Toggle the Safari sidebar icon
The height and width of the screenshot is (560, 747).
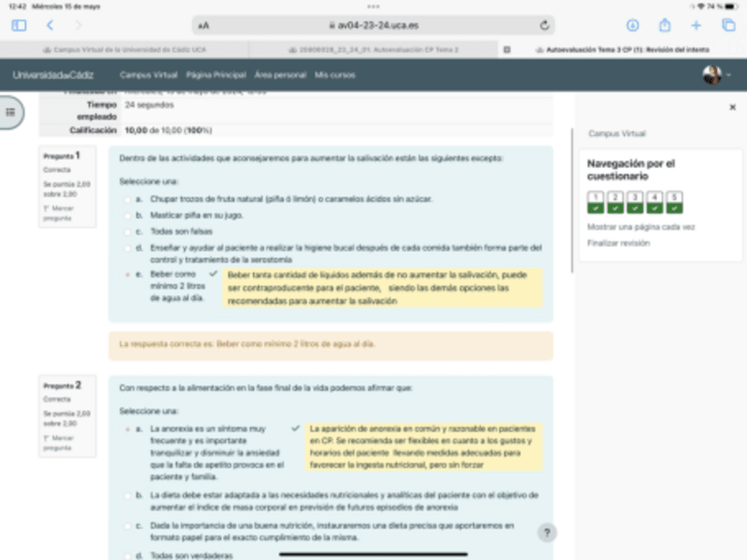coord(19,26)
